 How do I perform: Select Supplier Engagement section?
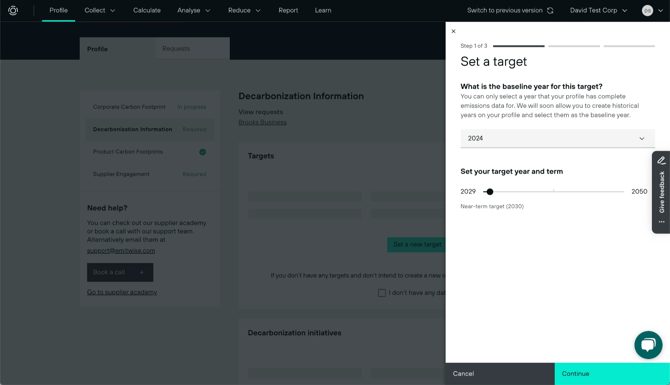pos(150,174)
